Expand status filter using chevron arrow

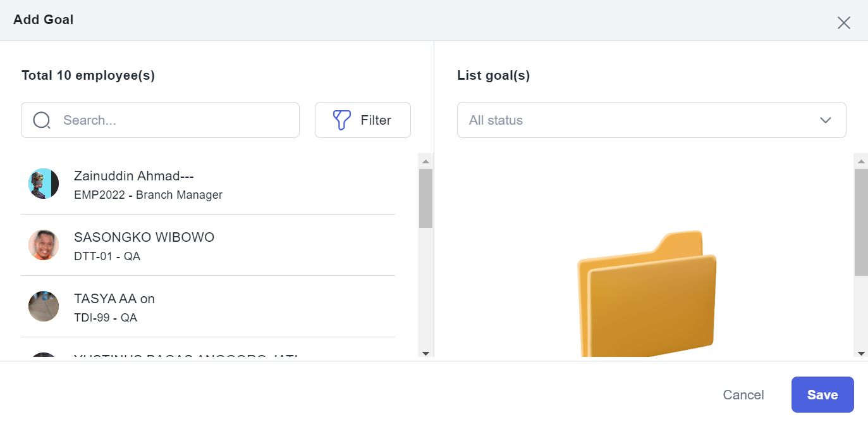[x=825, y=120]
